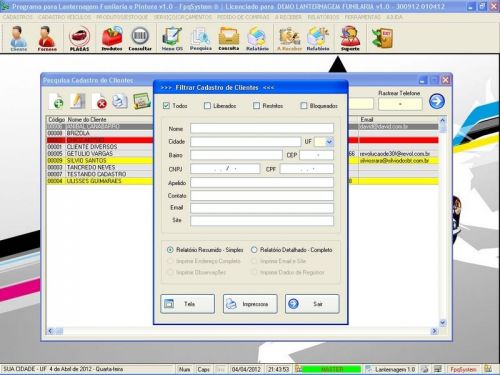Click the Contato input field
Image resolution: width=500 pixels, height=375 pixels.
point(262,195)
